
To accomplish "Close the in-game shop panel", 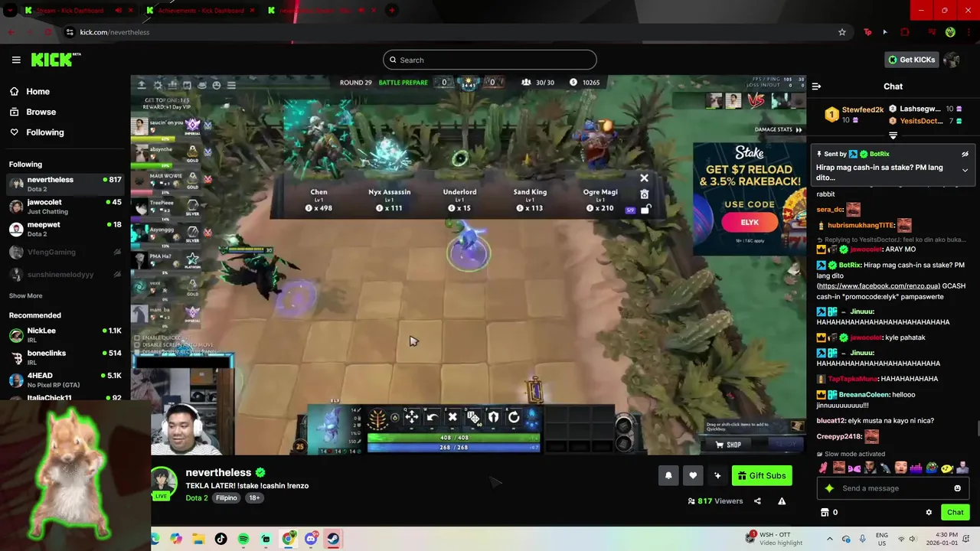I will coord(644,178).
